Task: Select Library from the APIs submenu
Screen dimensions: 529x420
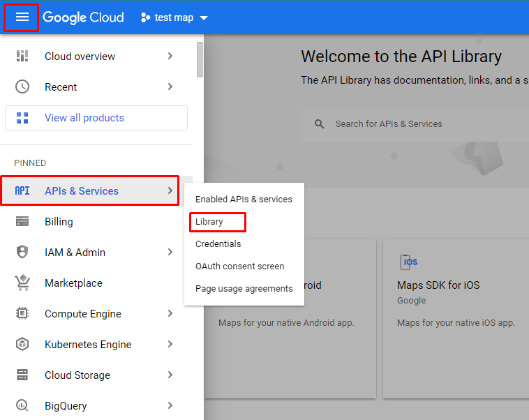Action: coord(209,222)
